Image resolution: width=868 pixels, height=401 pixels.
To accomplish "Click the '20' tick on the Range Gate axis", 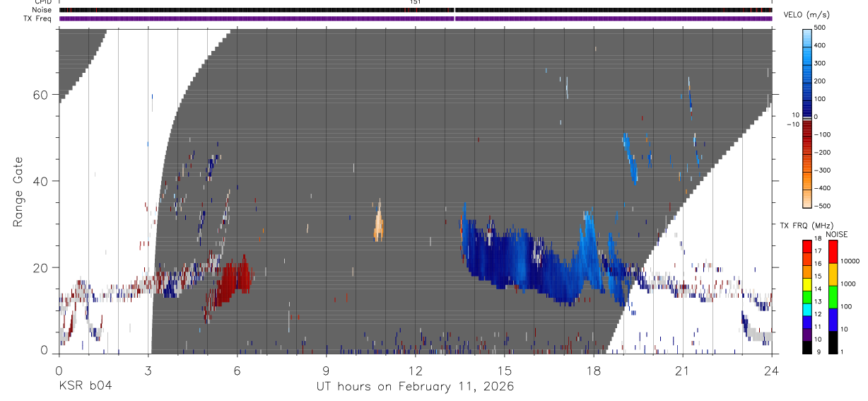I will pyautogui.click(x=41, y=267).
